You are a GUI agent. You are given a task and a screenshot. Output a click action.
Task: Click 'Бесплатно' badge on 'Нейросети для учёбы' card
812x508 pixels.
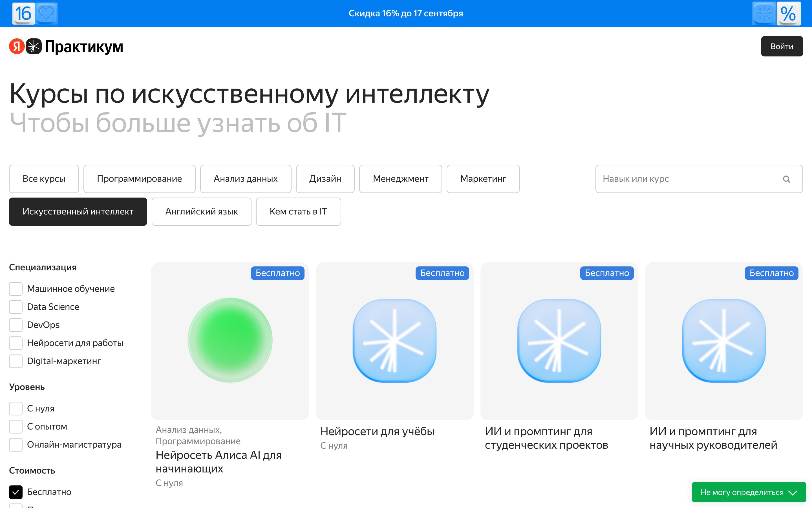click(x=442, y=273)
